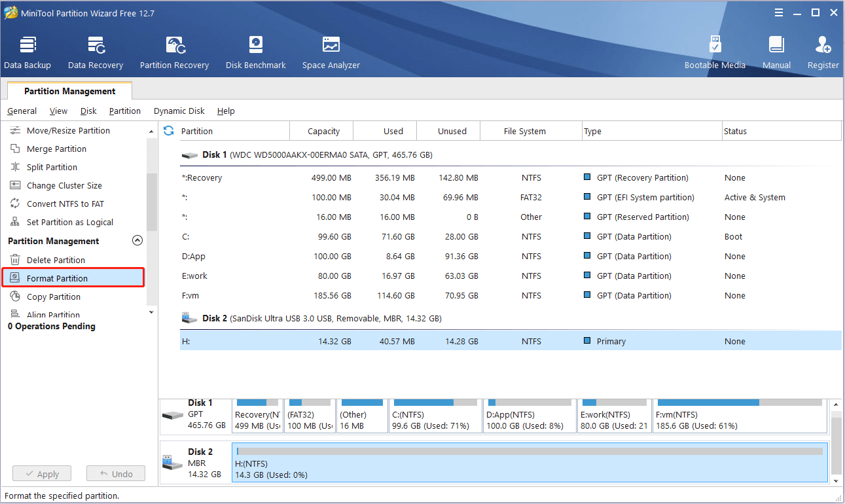Select E:work(NTFS) block in disk map

[x=614, y=416]
